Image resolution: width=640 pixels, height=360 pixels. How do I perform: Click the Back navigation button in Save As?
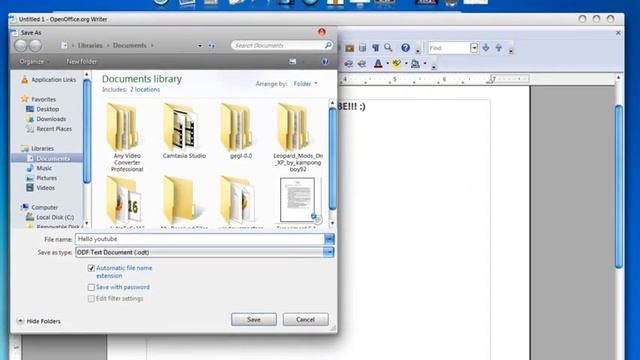click(x=20, y=45)
